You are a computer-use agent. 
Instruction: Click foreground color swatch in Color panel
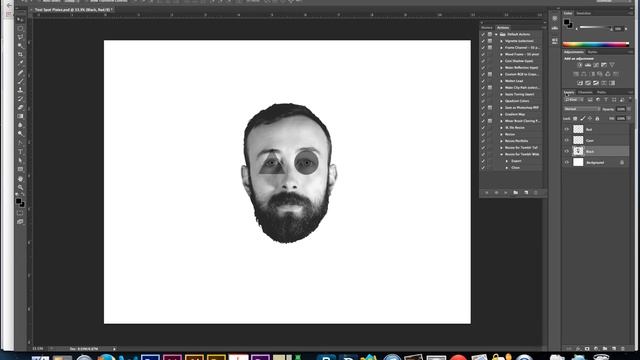pyautogui.click(x=567, y=22)
